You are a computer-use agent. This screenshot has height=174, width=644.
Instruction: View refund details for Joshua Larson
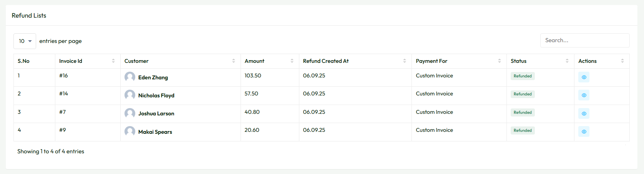(584, 113)
